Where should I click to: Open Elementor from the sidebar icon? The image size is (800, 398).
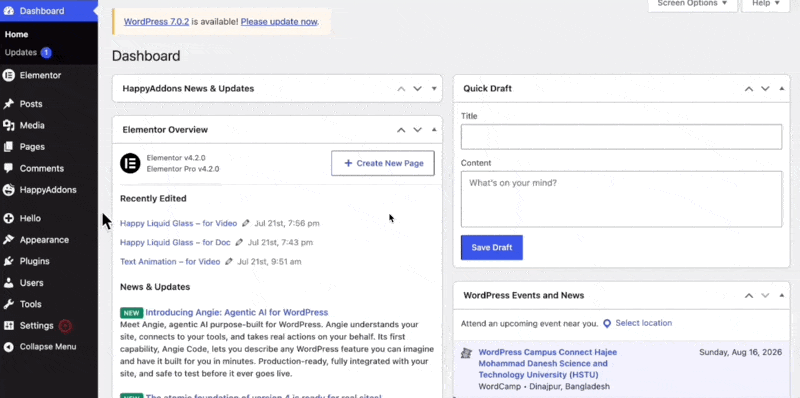(x=8, y=76)
